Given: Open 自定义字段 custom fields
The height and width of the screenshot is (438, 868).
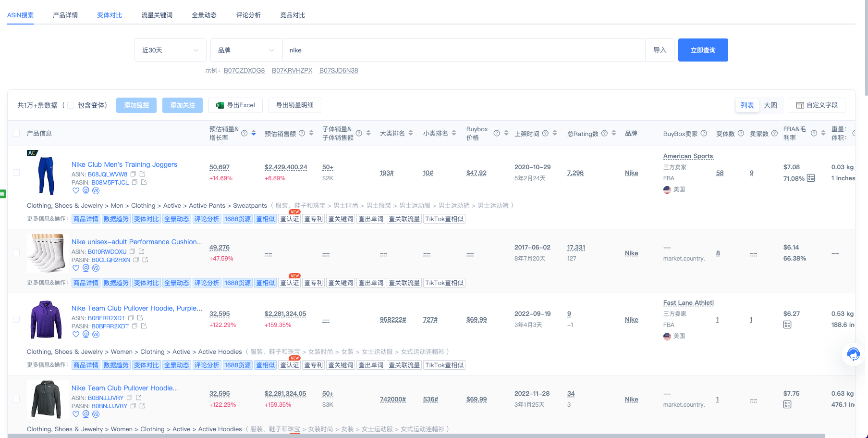Looking at the screenshot, I should [817, 105].
